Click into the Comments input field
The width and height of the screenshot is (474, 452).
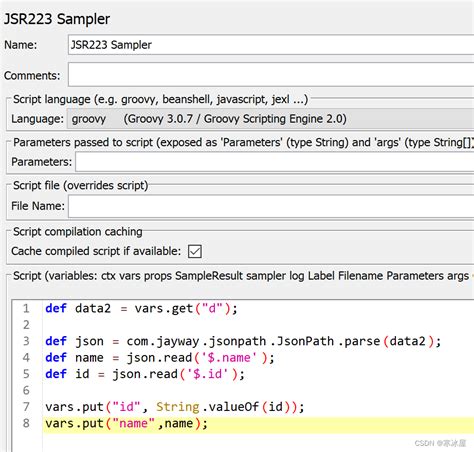click(x=271, y=75)
